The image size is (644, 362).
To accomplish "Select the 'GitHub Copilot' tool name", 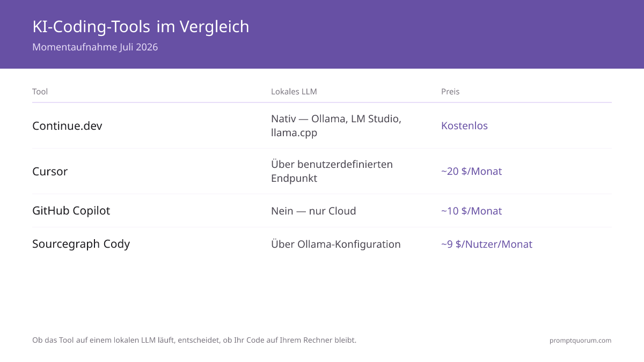I will click(71, 211).
